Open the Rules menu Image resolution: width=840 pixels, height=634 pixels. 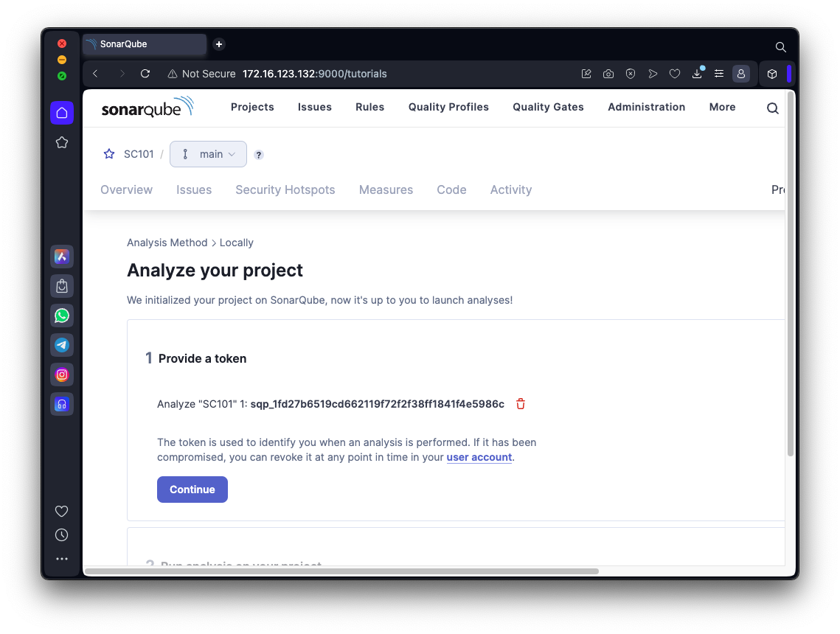click(x=369, y=107)
